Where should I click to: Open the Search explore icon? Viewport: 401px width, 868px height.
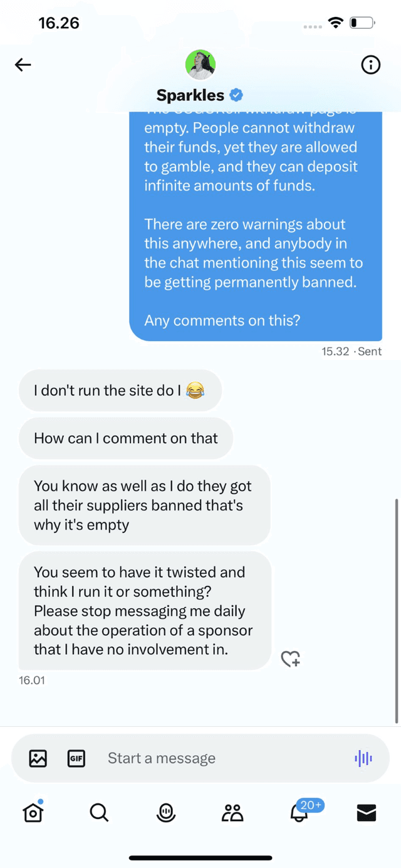(99, 812)
